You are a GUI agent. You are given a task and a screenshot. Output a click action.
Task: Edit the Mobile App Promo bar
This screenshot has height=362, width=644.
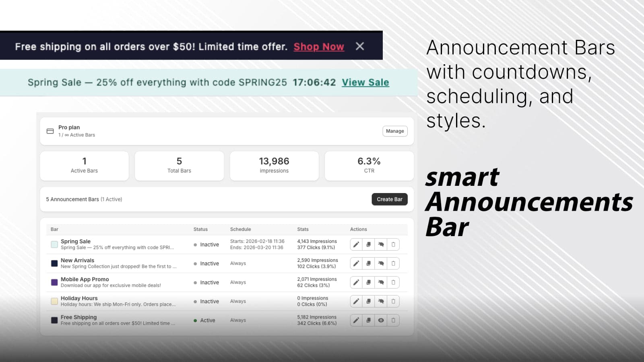pos(356,282)
